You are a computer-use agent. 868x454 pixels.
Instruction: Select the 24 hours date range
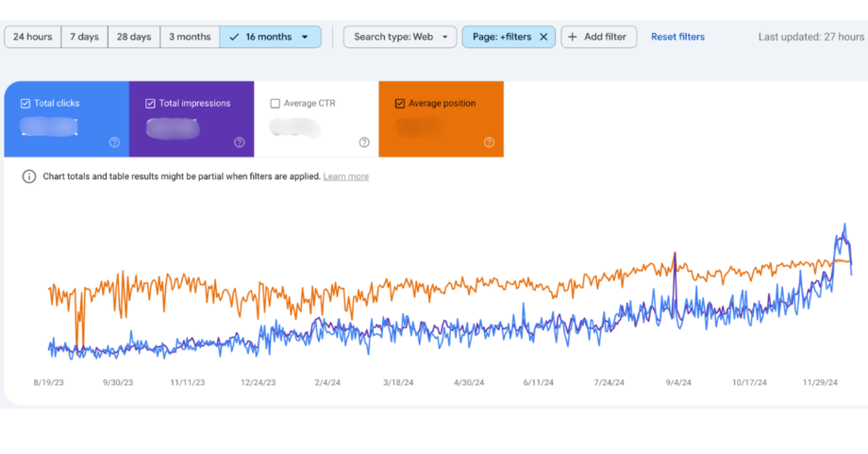coord(33,37)
